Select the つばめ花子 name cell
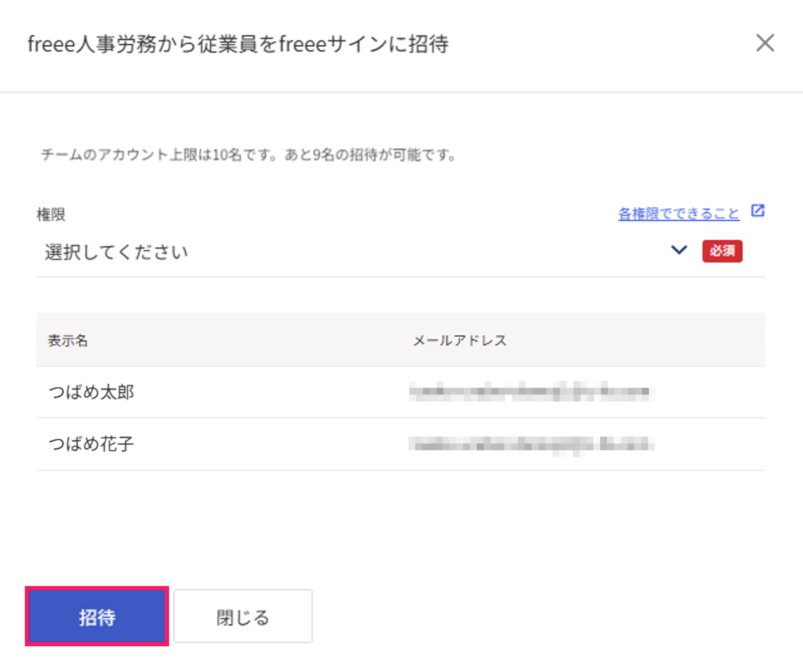This screenshot has height=672, width=803. pos(91,444)
